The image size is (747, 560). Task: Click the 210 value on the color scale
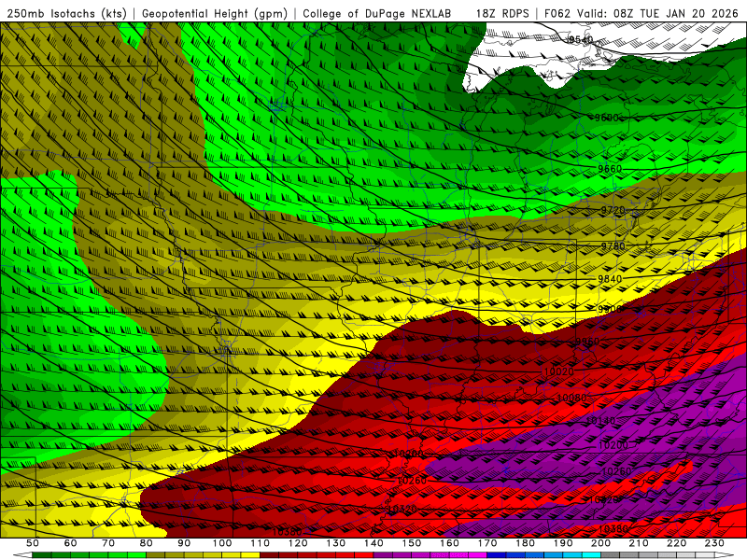[x=639, y=543]
